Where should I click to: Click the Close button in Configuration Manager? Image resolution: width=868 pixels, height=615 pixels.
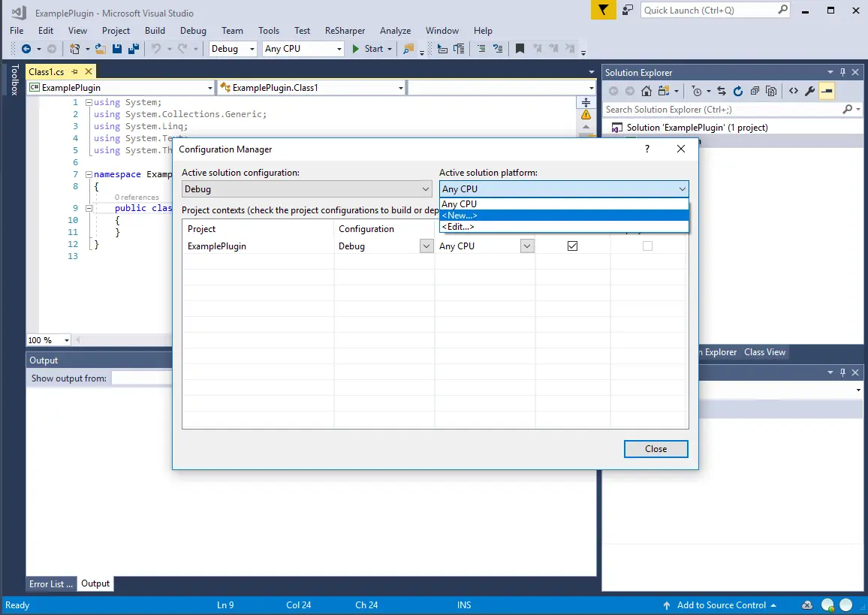click(x=656, y=449)
